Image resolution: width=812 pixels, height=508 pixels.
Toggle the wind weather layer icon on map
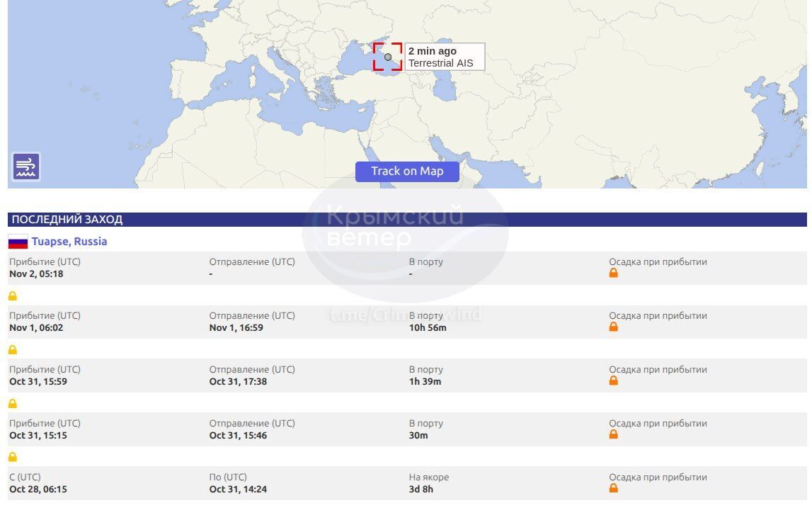coord(26,166)
